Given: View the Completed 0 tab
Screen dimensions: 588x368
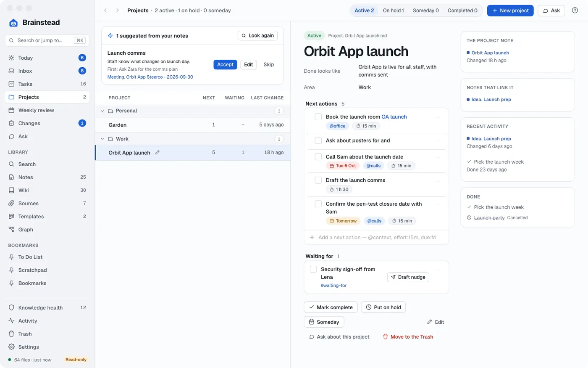Looking at the screenshot, I should click(x=462, y=11).
